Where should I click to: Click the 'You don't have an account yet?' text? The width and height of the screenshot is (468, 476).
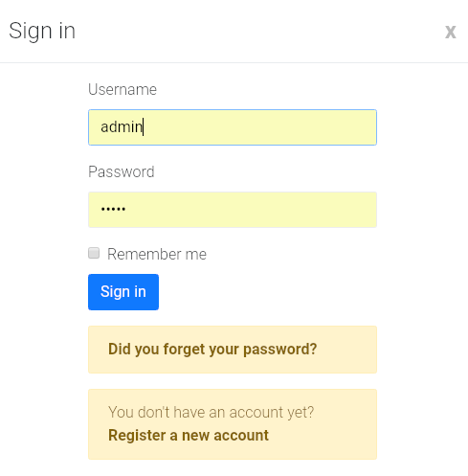pyautogui.click(x=212, y=412)
